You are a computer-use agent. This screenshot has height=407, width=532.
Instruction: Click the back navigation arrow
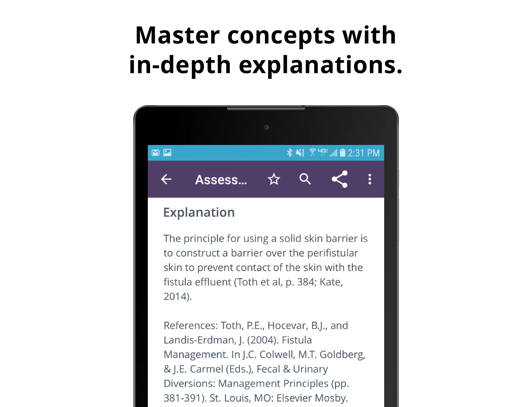(x=167, y=179)
